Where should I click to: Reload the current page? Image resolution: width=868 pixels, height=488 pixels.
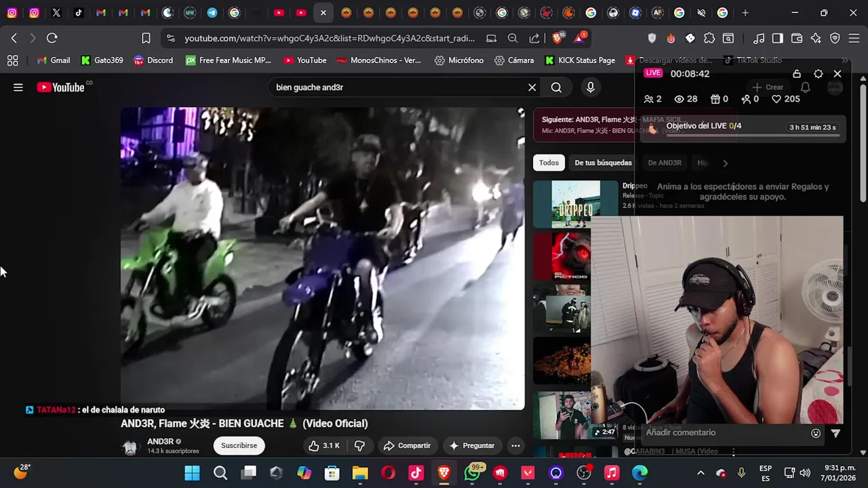click(52, 38)
